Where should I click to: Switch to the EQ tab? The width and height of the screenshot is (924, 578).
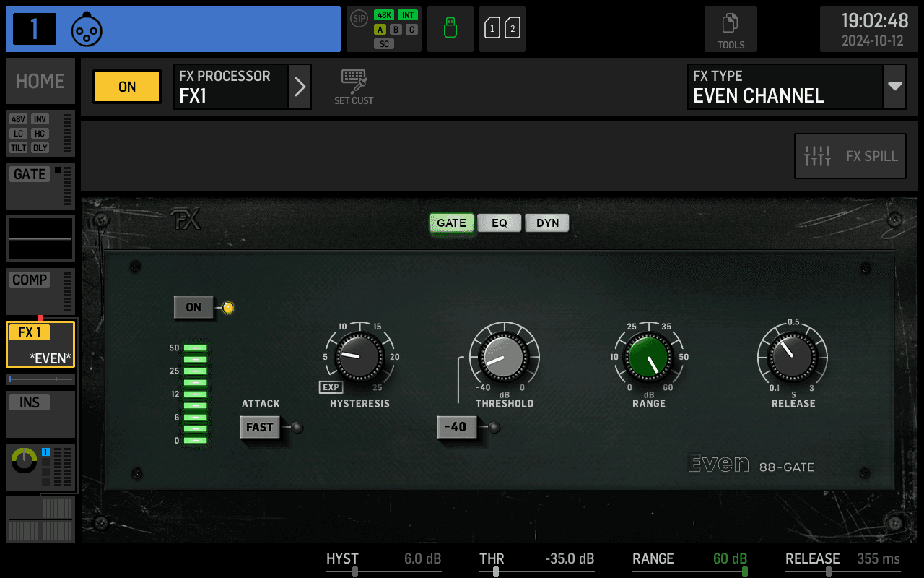(x=500, y=223)
